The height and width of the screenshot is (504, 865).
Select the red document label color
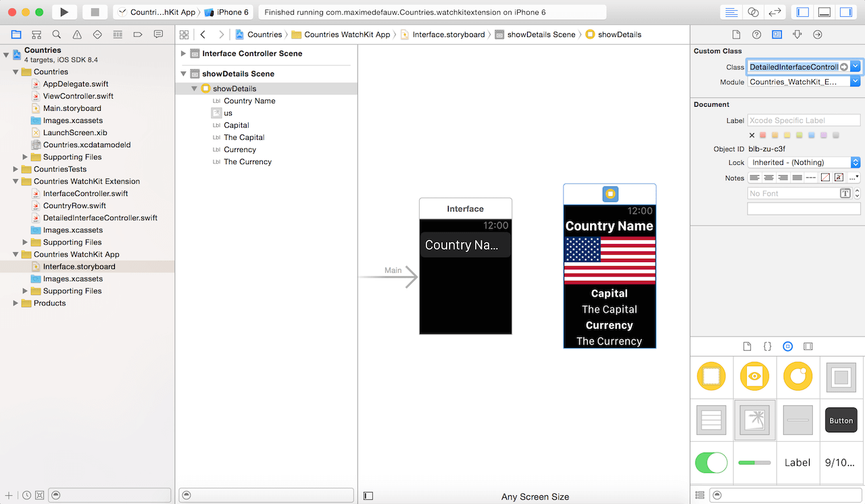764,134
